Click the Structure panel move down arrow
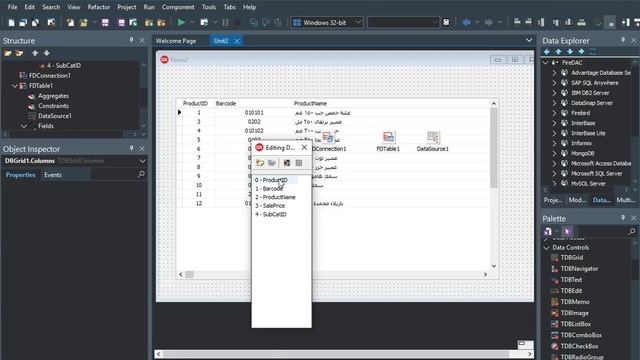640x360 pixels. [x=47, y=53]
